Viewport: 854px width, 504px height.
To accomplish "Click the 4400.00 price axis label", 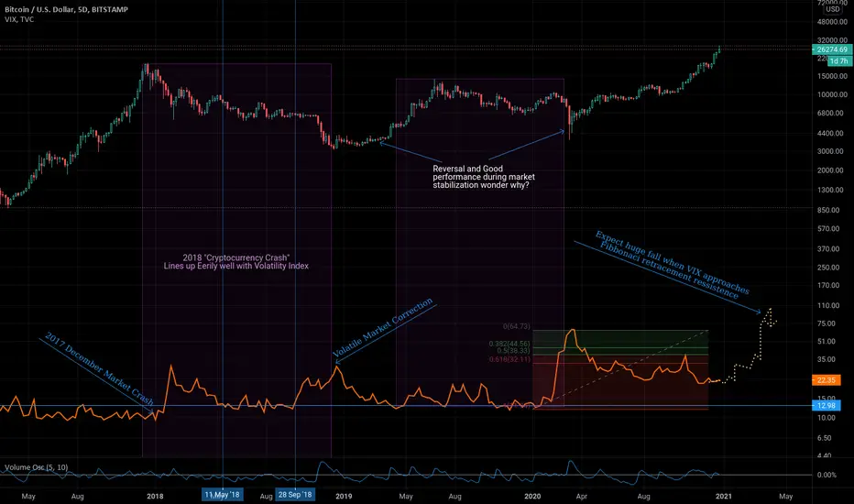I will (x=832, y=134).
